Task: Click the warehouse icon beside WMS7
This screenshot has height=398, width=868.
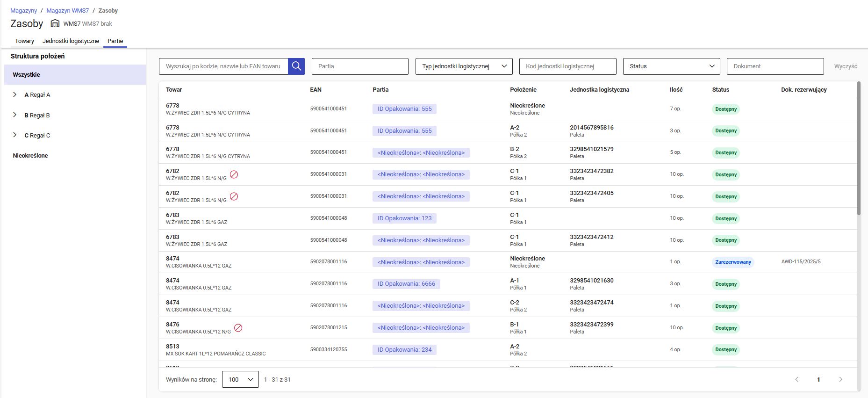Action: 55,23
